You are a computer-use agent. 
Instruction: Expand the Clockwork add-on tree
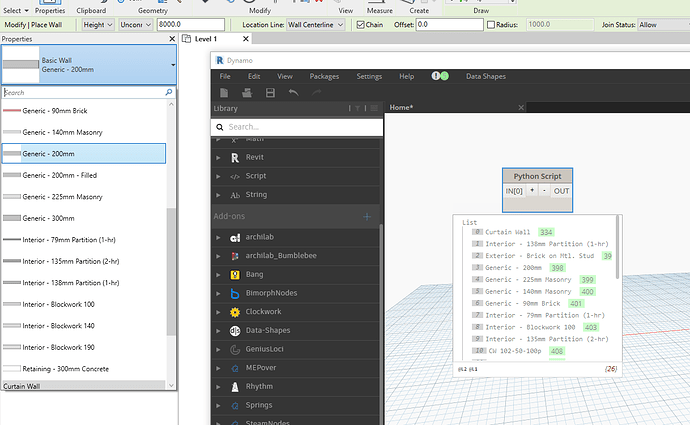tap(218, 312)
